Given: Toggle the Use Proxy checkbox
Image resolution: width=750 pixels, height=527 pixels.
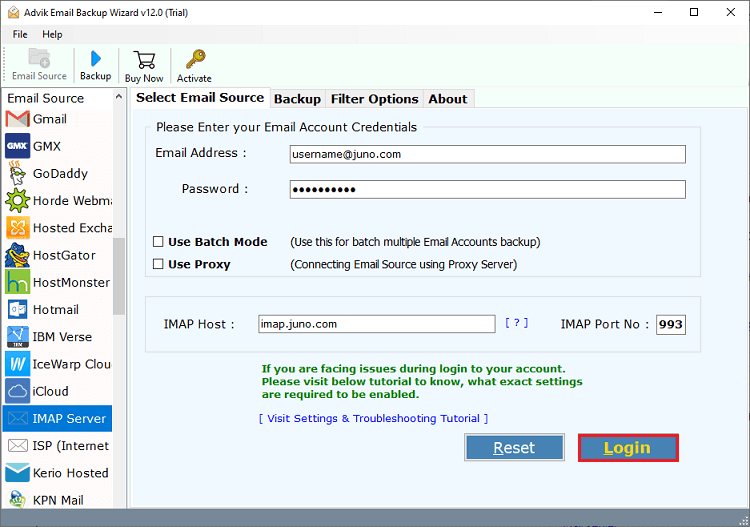Looking at the screenshot, I should 158,265.
